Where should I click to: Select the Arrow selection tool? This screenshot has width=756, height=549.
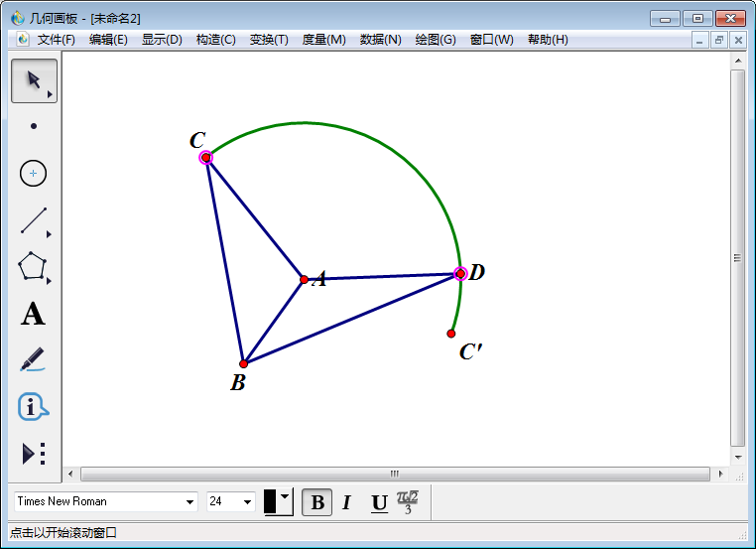(x=34, y=80)
